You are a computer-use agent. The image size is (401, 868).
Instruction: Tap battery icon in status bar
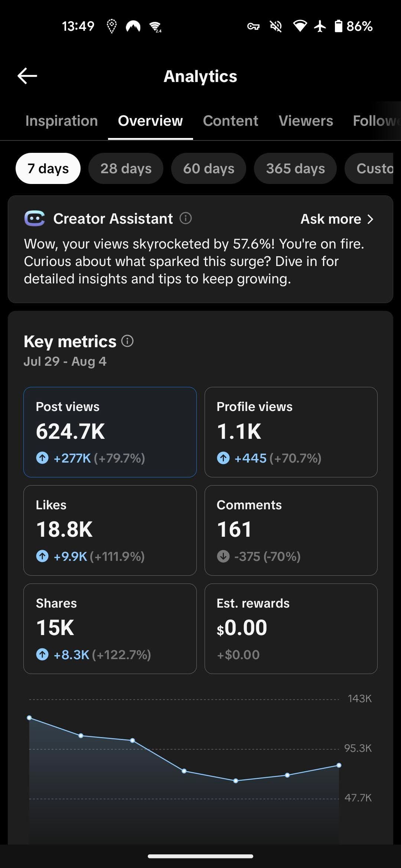pos(338,26)
